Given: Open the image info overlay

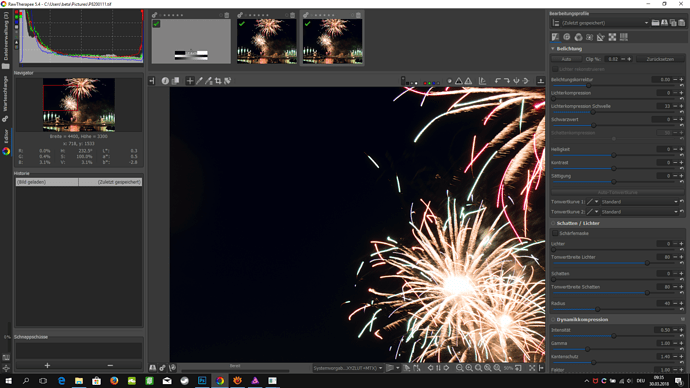Looking at the screenshot, I should click(165, 81).
